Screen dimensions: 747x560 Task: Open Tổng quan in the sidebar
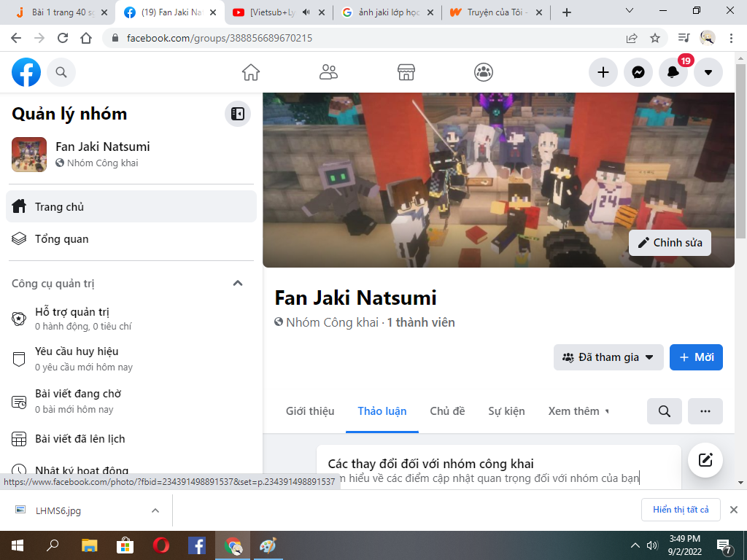[x=62, y=239]
